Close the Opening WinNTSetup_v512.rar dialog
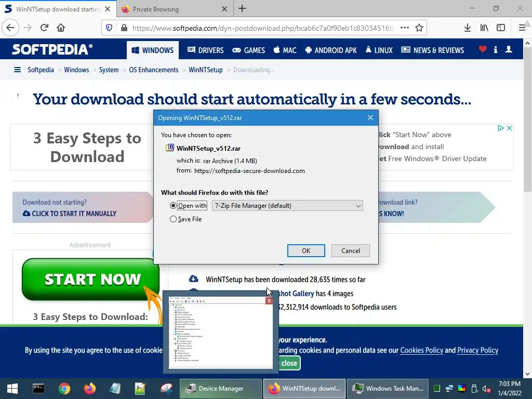Viewport: 532px width, 399px height. pyautogui.click(x=370, y=118)
